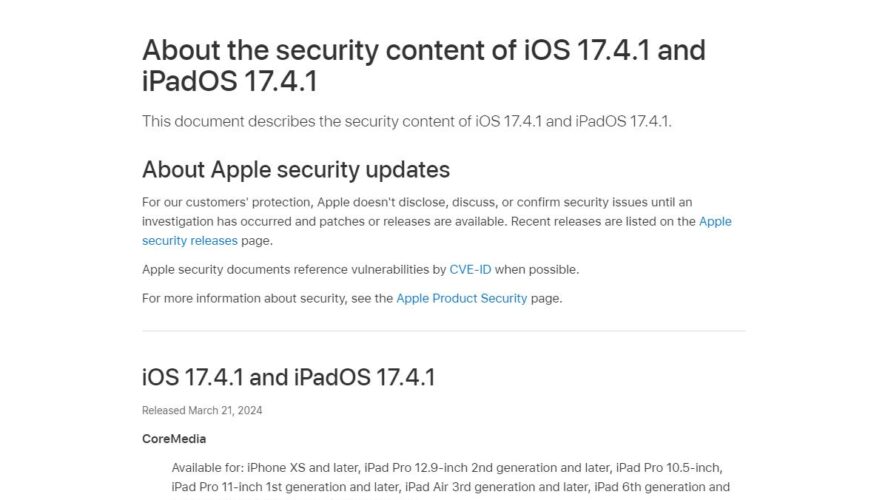Click the 'when possible.' text after CVE-ID

(x=537, y=270)
